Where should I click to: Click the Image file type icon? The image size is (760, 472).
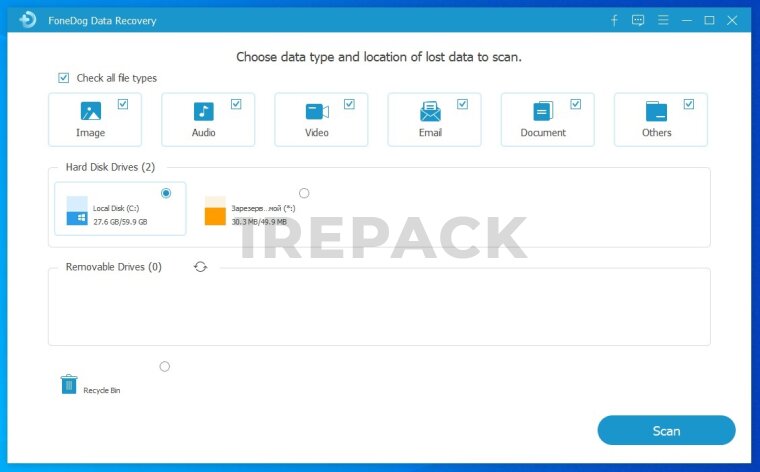90,112
